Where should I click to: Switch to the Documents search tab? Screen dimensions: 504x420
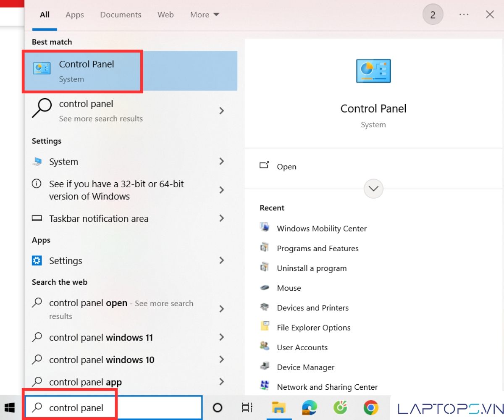click(120, 15)
